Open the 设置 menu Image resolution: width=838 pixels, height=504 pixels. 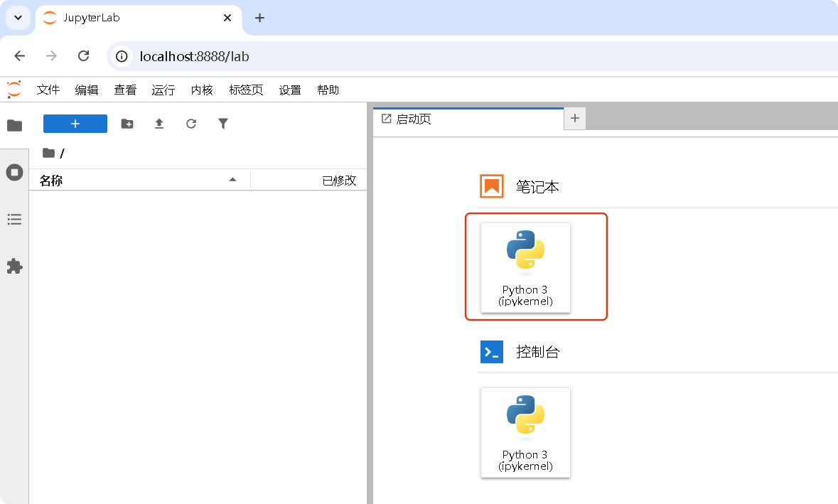[290, 90]
